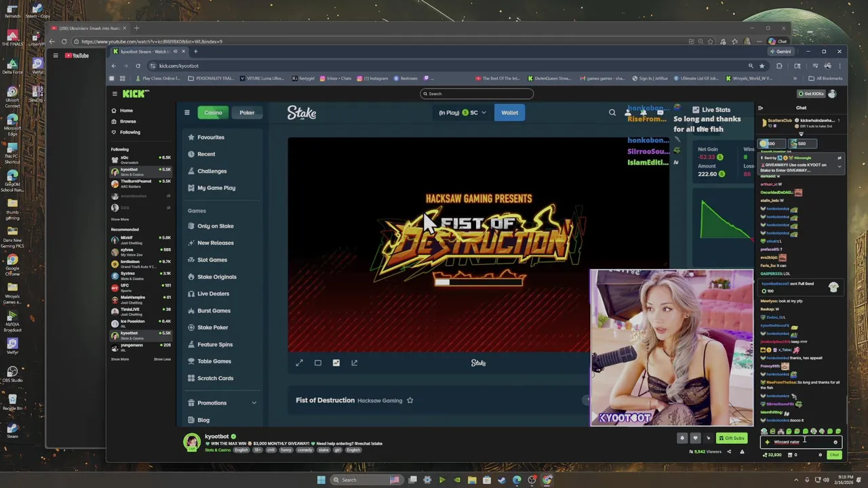This screenshot has width=868, height=488.
Task: Open Stake Poker category
Action: point(208,327)
